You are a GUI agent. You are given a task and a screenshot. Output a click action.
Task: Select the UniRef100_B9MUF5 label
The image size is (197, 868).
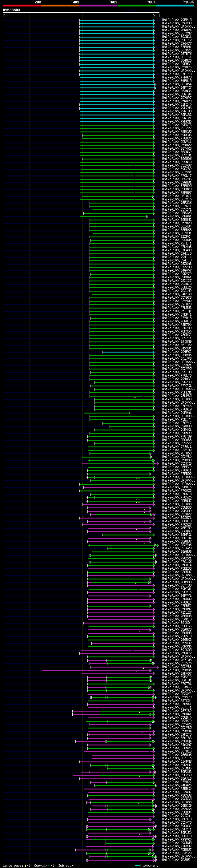[x=177, y=487]
